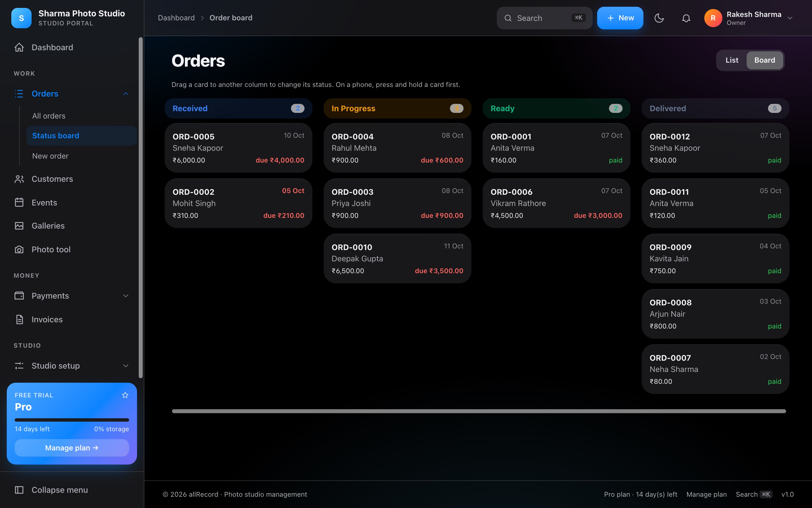Switch to List view

click(732, 60)
